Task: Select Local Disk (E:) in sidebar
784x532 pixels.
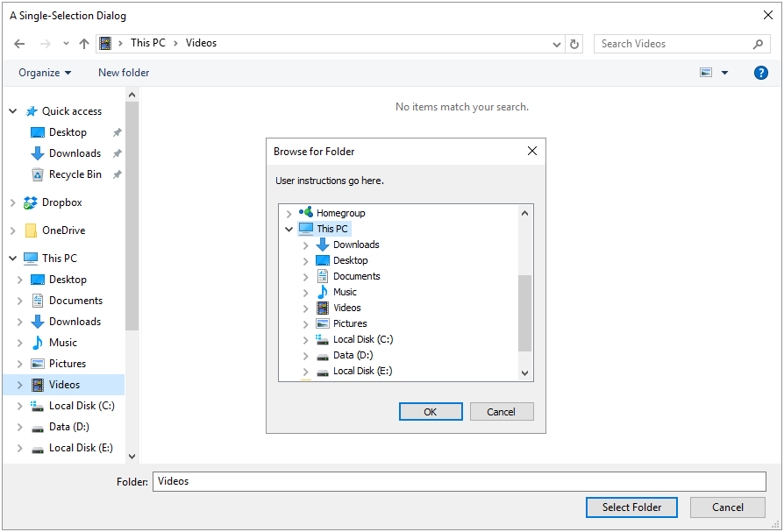Action: click(81, 448)
